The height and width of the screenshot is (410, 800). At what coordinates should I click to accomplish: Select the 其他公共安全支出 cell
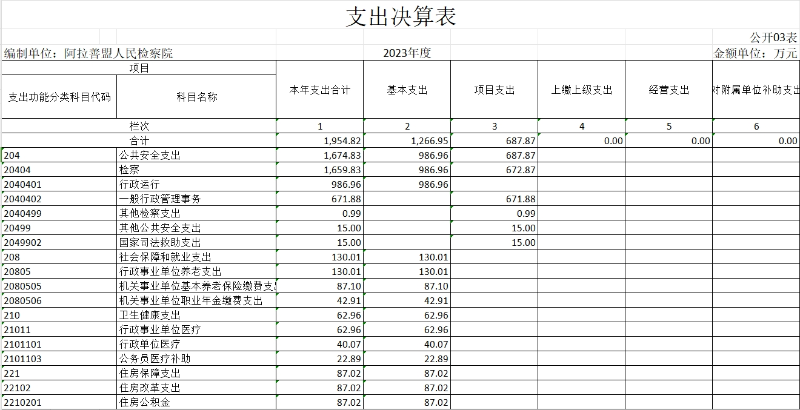pos(197,228)
